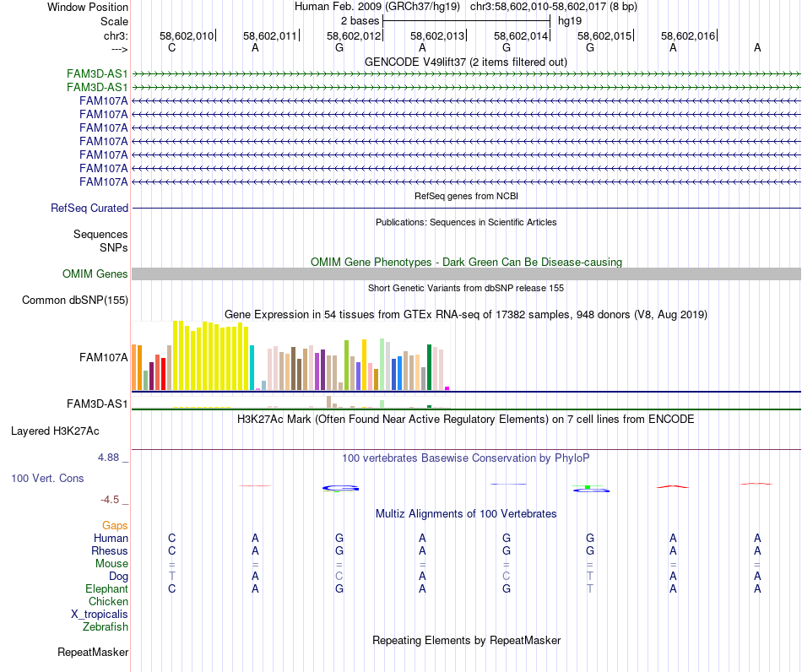Open the OMIM Gene Phenotypes track title
The height and width of the screenshot is (672, 802).
466,262
